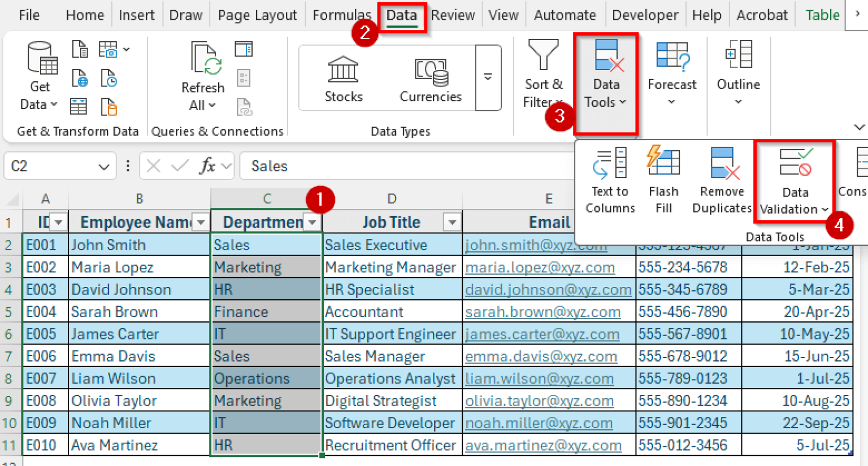Expand the Data Types gallery
The height and width of the screenshot is (466, 868).
point(487,77)
